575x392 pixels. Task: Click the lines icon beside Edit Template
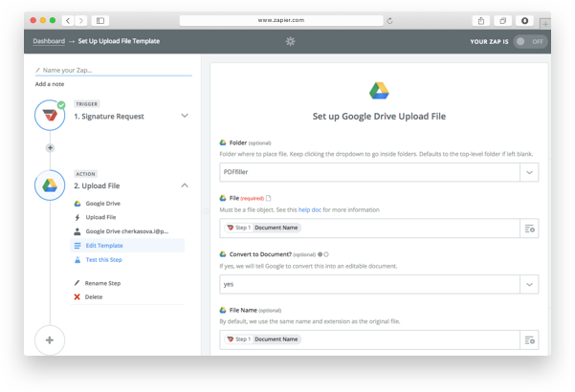click(77, 246)
